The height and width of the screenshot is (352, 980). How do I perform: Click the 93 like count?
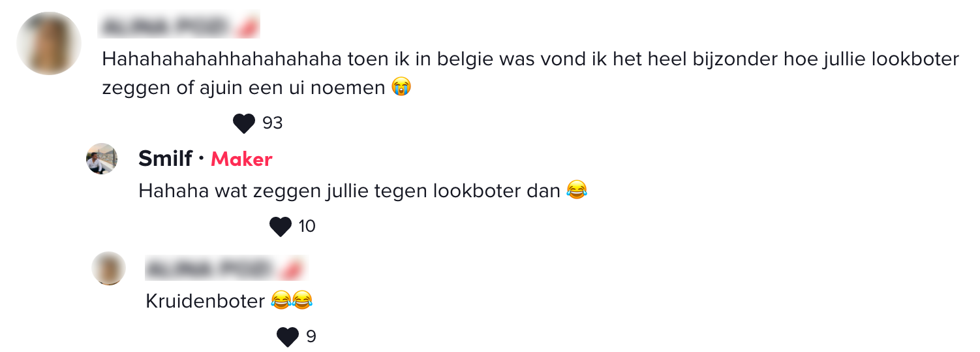pyautogui.click(x=272, y=123)
